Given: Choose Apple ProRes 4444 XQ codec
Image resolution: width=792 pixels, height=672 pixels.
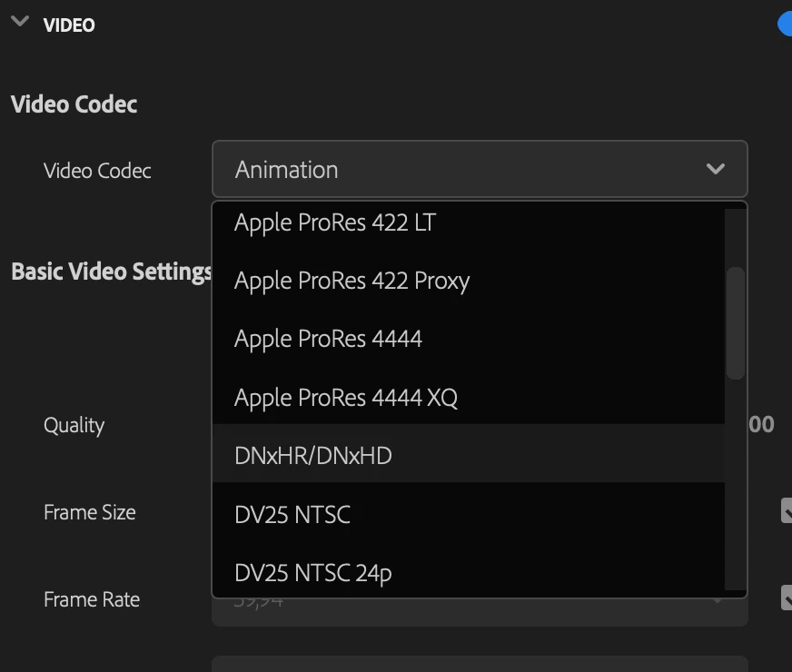Looking at the screenshot, I should (x=469, y=398).
